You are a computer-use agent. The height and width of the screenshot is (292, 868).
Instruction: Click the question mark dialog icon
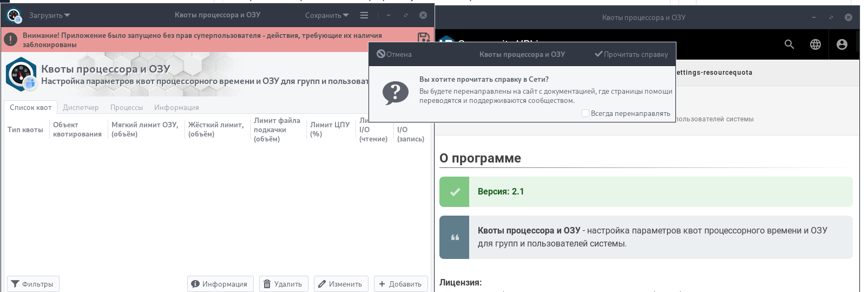[x=396, y=93]
